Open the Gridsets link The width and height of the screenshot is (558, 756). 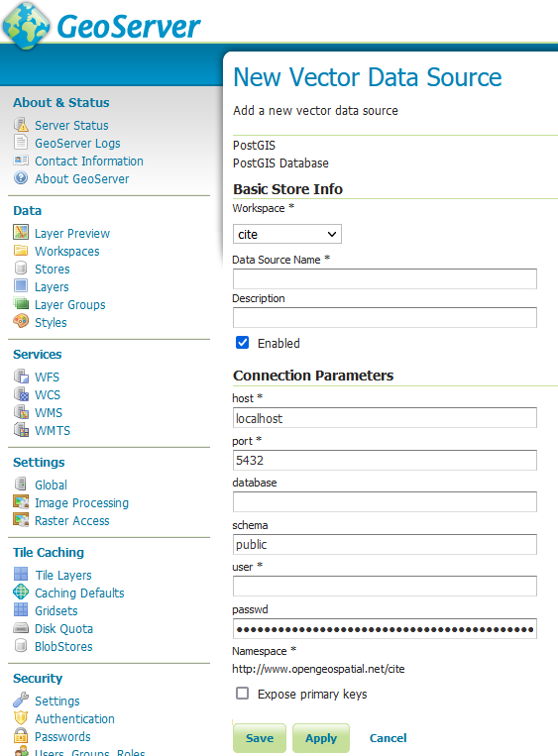(x=56, y=611)
